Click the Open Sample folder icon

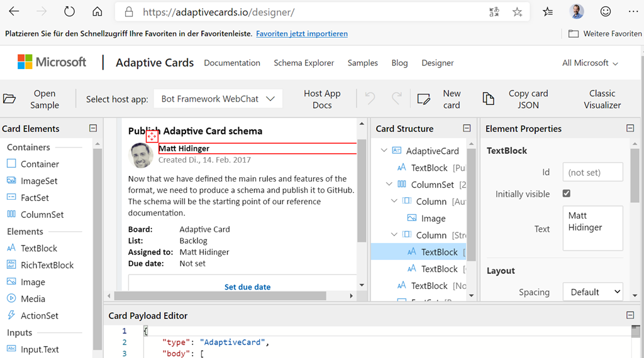pos(9,99)
